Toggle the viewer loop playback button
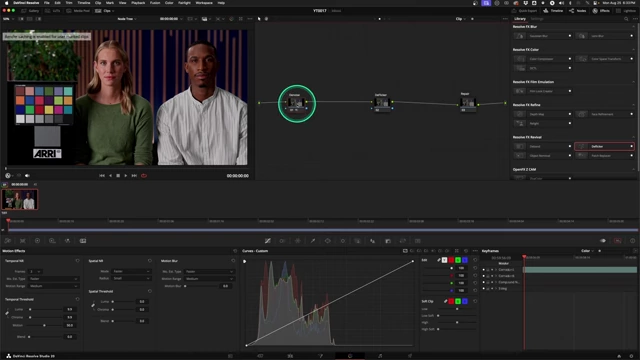640x360 pixels. [144, 176]
